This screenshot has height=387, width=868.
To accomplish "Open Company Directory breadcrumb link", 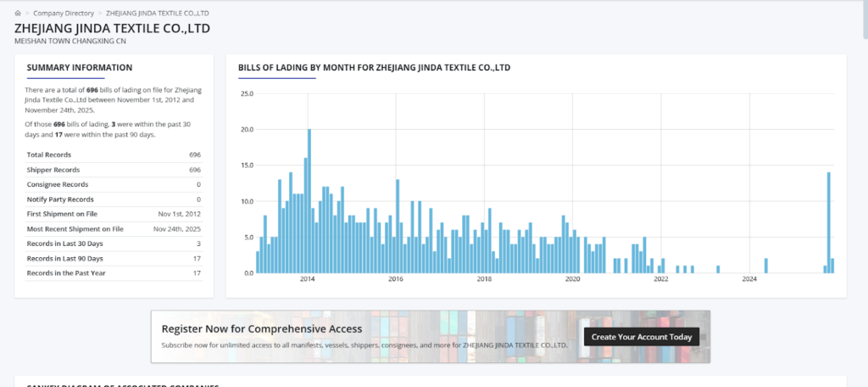I will [x=64, y=14].
